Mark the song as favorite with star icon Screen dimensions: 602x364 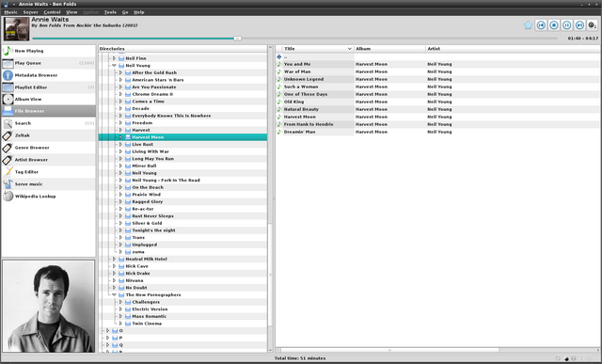(528, 25)
